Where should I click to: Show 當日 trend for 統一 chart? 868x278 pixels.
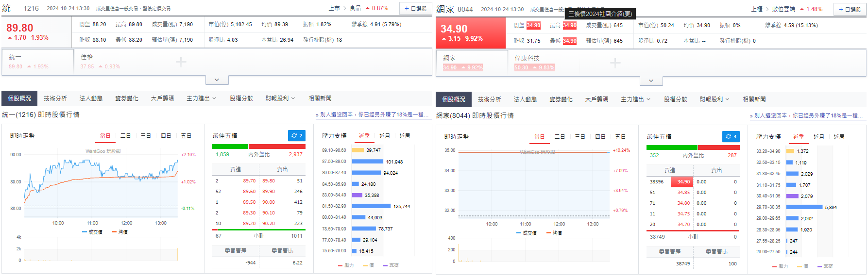(105, 136)
